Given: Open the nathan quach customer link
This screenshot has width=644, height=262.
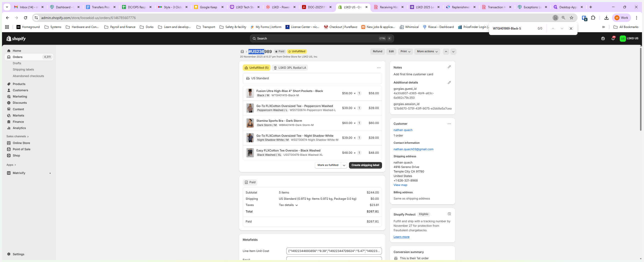Looking at the screenshot, I should pos(403,130).
